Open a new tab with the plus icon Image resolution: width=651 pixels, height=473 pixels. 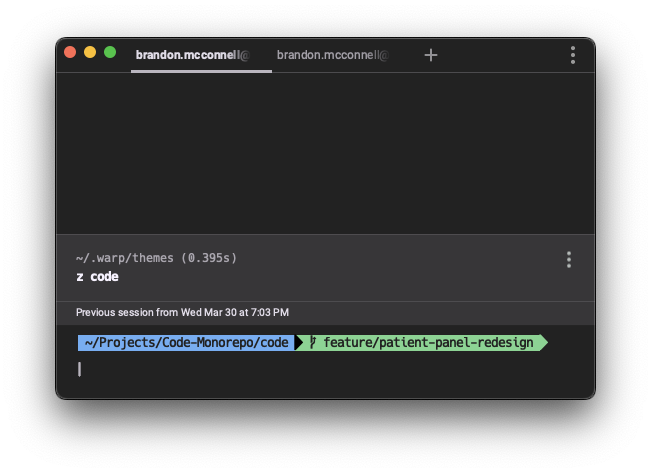click(x=431, y=55)
